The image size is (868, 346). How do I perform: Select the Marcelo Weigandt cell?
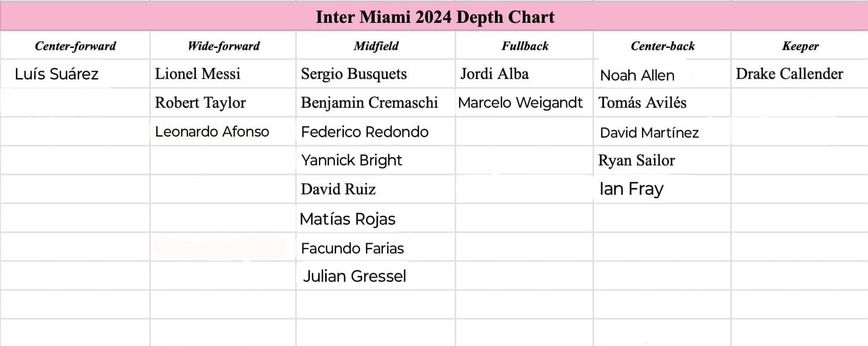coord(524,103)
